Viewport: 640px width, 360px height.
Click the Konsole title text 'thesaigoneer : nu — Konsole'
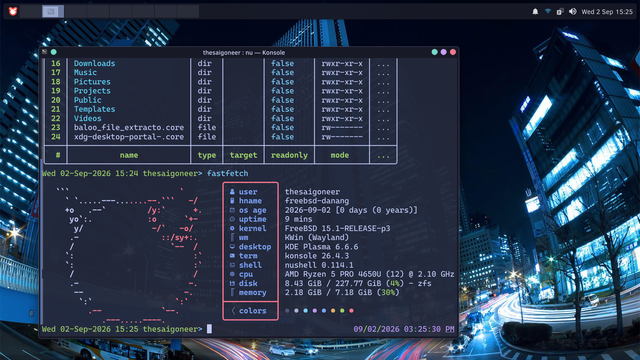tap(244, 52)
